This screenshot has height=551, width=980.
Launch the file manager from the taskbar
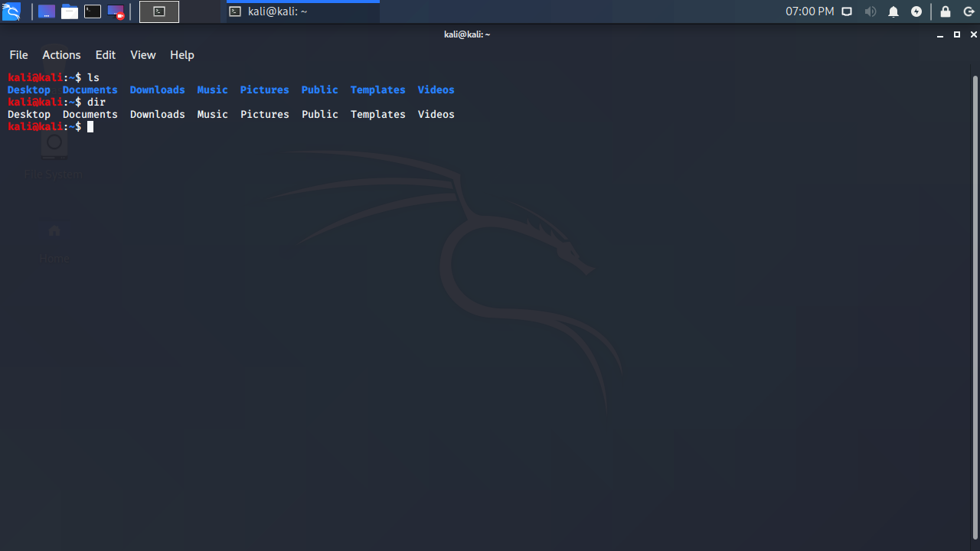67,11
